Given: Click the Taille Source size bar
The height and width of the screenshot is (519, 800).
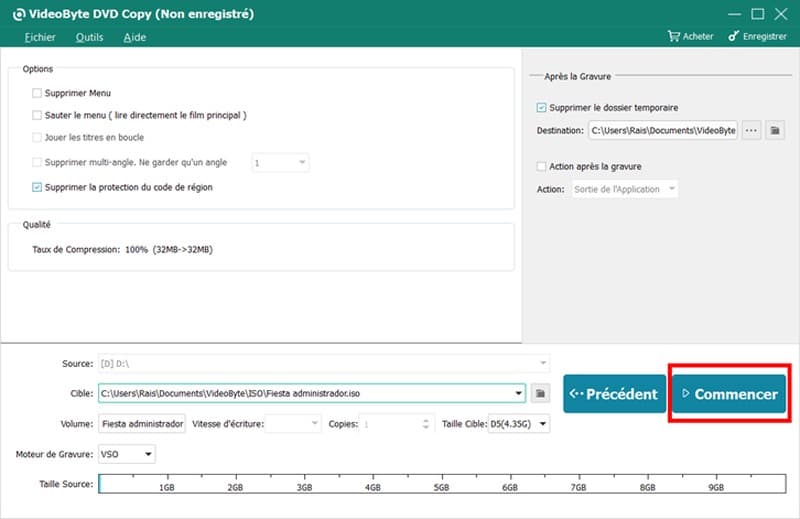Looking at the screenshot, I should pyautogui.click(x=442, y=484).
